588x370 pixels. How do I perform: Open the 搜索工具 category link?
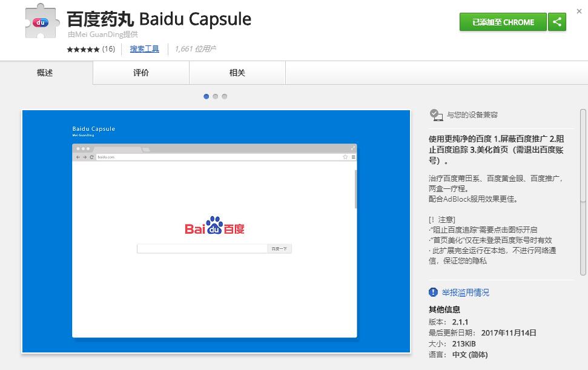click(x=144, y=48)
